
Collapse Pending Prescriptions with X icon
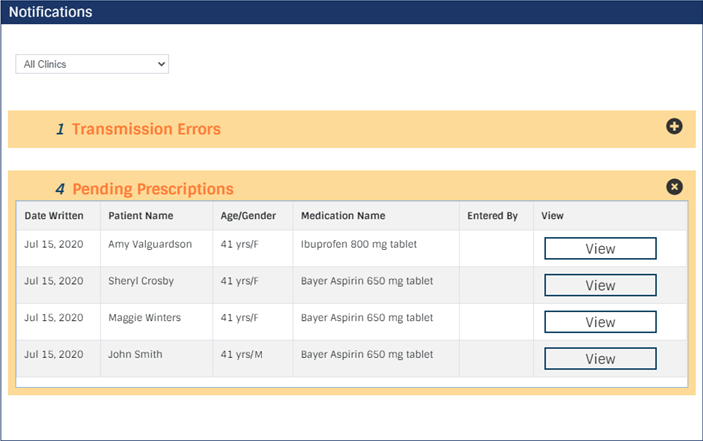pyautogui.click(x=674, y=186)
